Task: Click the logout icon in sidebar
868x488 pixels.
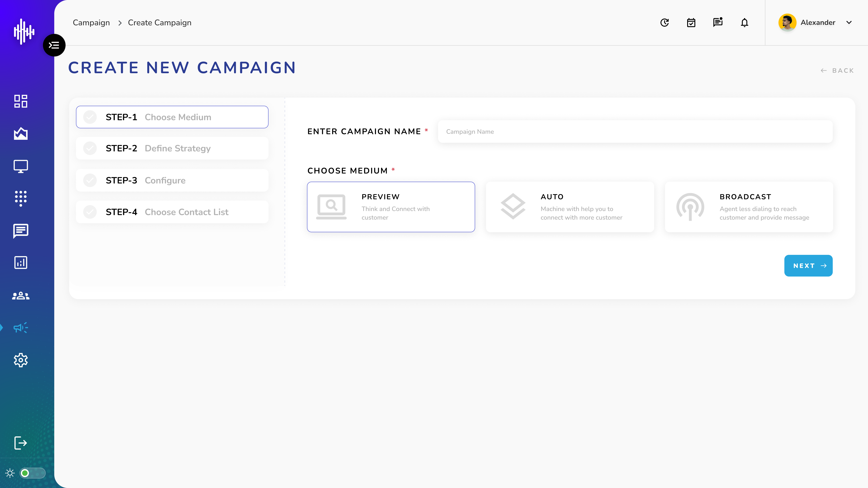Action: pos(20,443)
